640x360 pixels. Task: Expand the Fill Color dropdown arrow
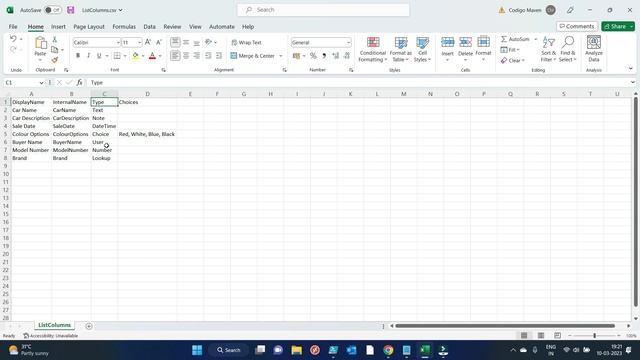(x=143, y=56)
